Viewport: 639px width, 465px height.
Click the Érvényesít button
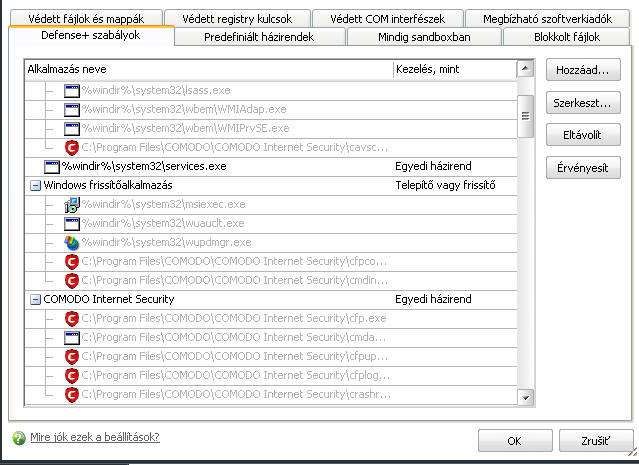pyautogui.click(x=583, y=167)
